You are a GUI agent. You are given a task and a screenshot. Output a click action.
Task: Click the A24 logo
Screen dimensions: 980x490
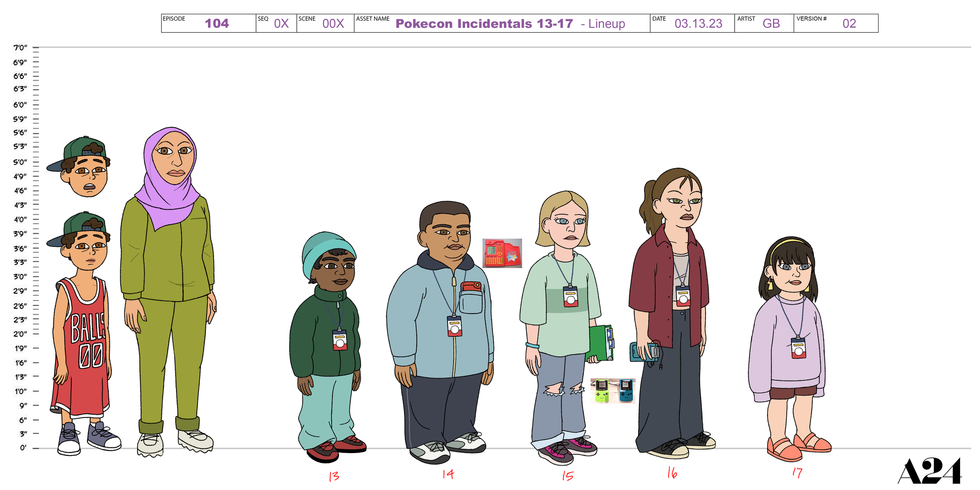pos(929,471)
